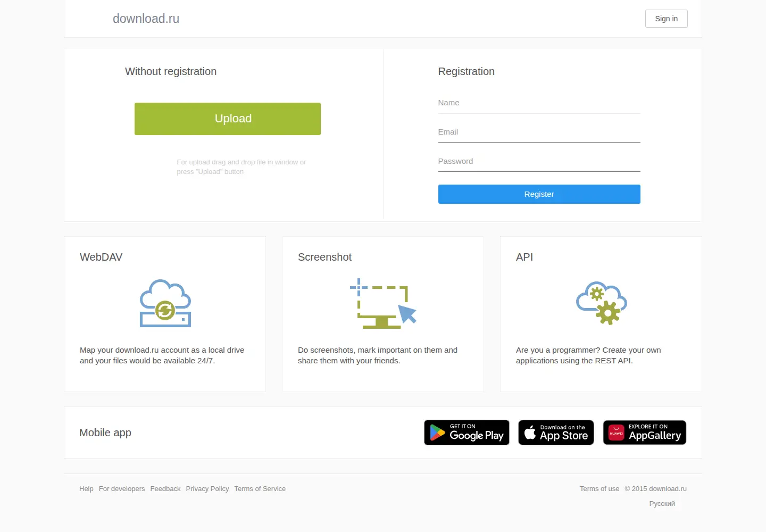Click the '© 2015 download.ru' copyright text
Screen dimensions: 766x532
pyautogui.click(x=656, y=489)
